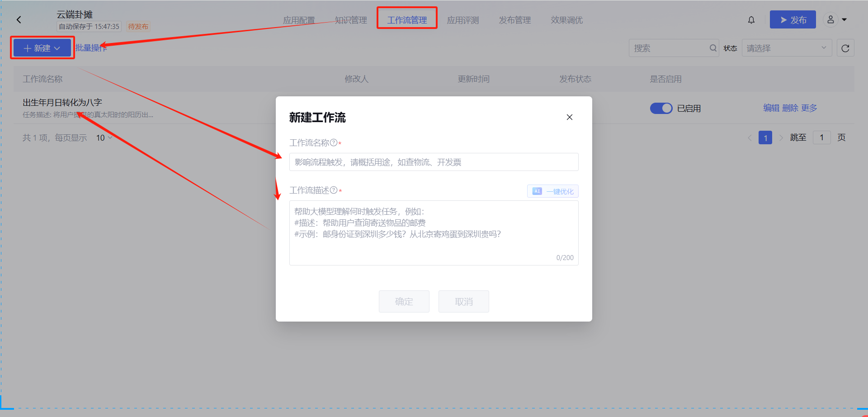868x417 pixels.
Task: Open workflow 出生年月日转化为八字
Action: 62,103
